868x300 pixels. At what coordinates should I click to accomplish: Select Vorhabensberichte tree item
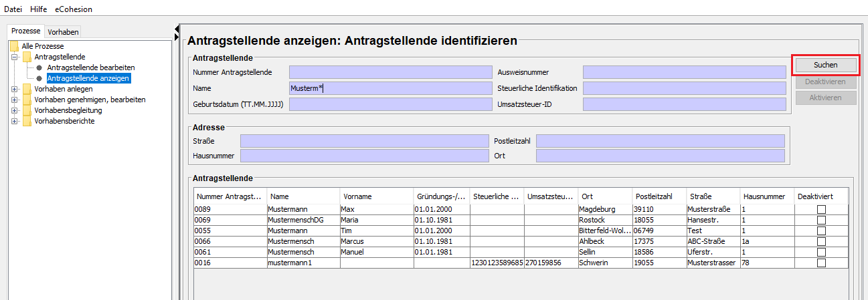click(x=64, y=121)
